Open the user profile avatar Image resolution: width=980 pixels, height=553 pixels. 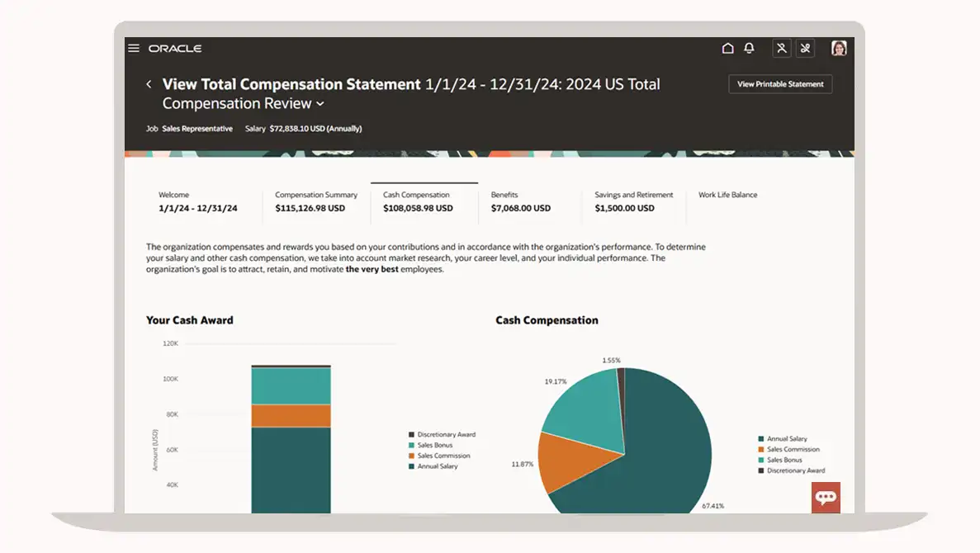(839, 49)
